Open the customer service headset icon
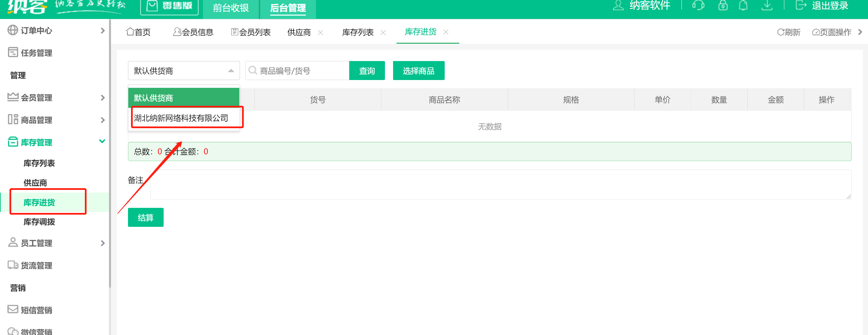The image size is (868, 335). tap(698, 5)
